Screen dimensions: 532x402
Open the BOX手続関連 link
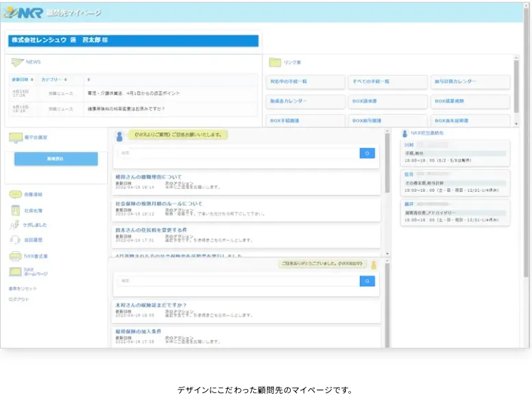pos(305,121)
